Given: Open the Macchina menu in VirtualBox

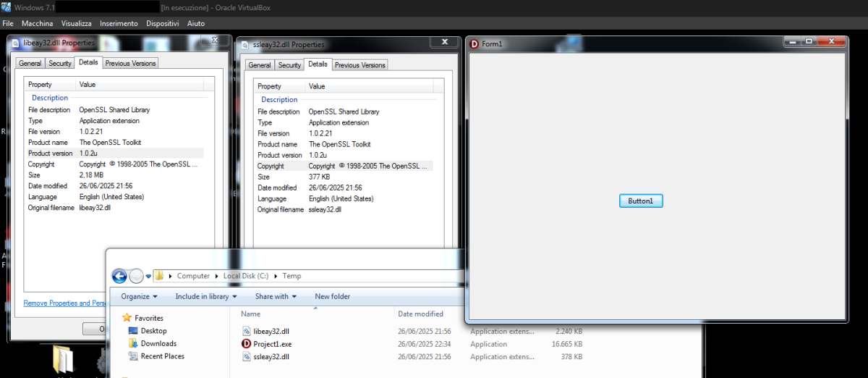Looking at the screenshot, I should (x=37, y=24).
